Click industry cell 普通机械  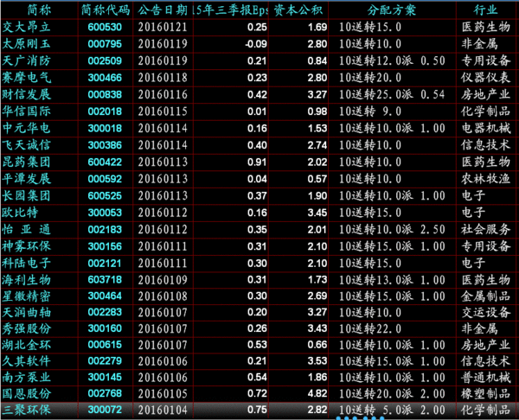click(x=485, y=378)
